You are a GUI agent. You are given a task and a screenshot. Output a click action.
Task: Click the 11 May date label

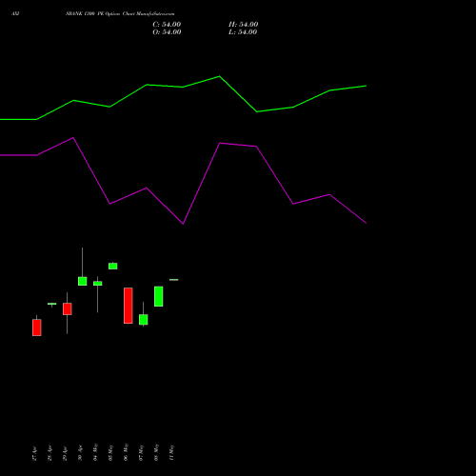pos(171,452)
